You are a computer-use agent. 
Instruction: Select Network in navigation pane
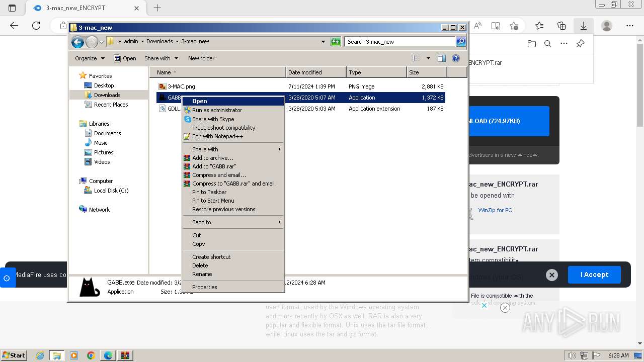(99, 210)
